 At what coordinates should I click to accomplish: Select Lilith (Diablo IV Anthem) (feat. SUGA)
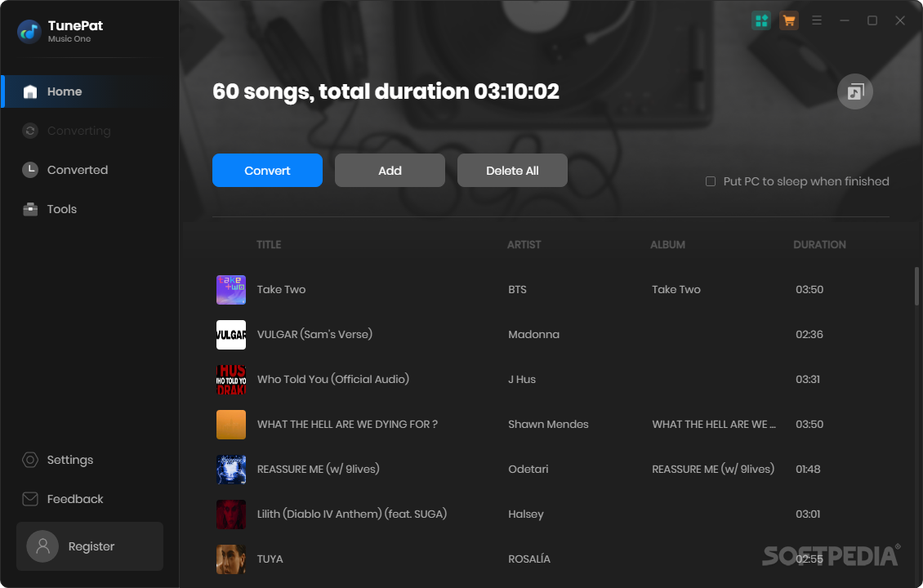click(352, 514)
